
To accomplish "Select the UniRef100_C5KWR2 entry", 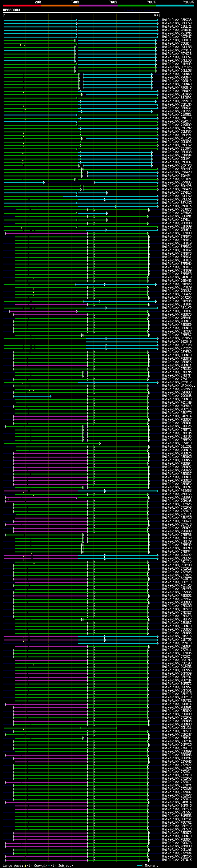I will pyautogui.click(x=176, y=91).
